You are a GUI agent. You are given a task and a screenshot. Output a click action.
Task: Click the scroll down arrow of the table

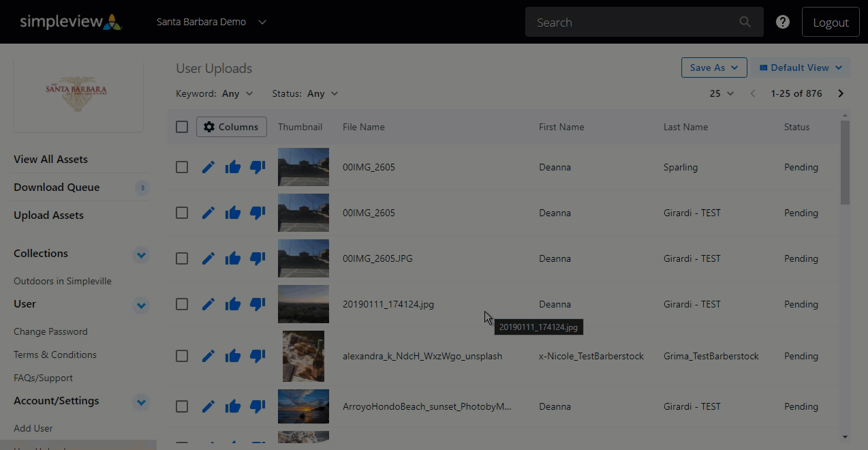coord(846,437)
